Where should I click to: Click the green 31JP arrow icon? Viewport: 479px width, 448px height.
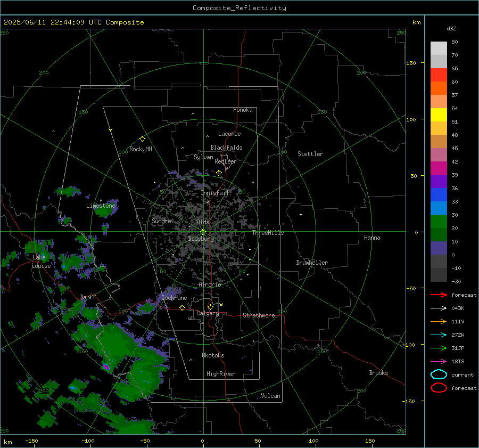coord(439,348)
